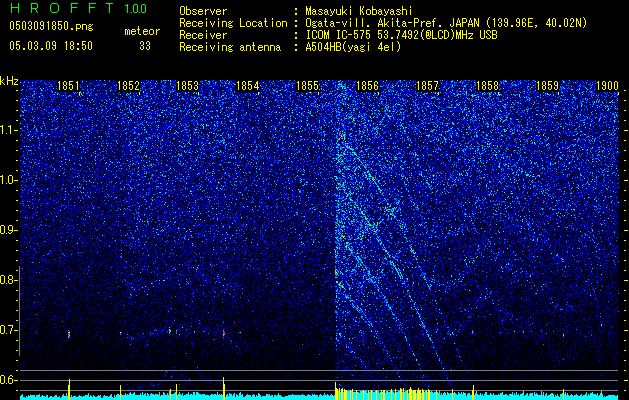This screenshot has height=400, width=629.
Task: Click the receiver ICOM IC-575 53.7492 MHz text
Action: click(402, 35)
